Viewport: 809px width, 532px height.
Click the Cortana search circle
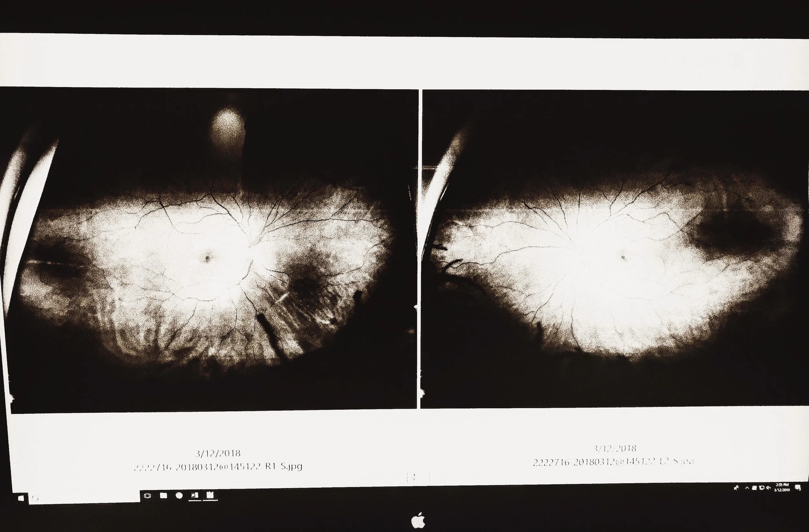[x=35, y=498]
